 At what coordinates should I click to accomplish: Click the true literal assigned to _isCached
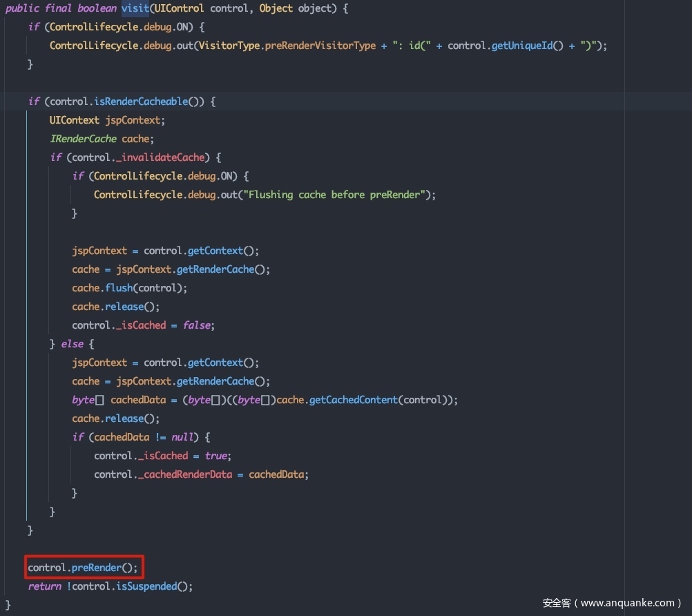[x=216, y=456]
